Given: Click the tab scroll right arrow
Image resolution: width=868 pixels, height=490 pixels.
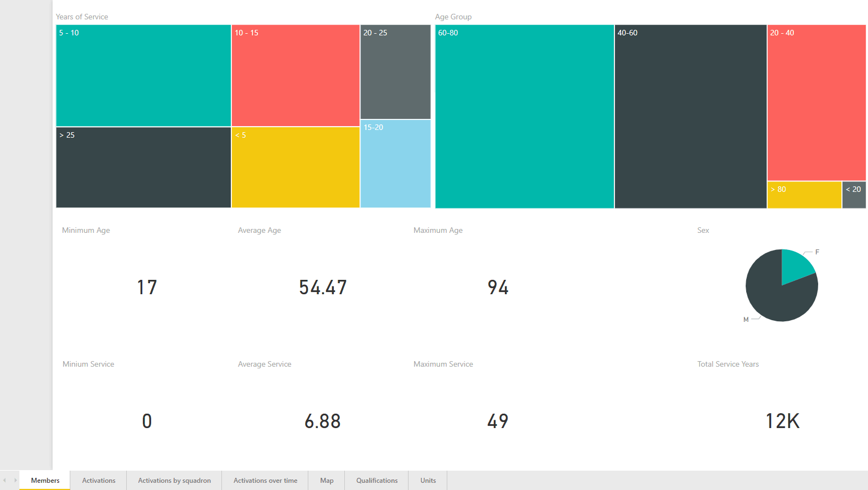Looking at the screenshot, I should (x=15, y=480).
